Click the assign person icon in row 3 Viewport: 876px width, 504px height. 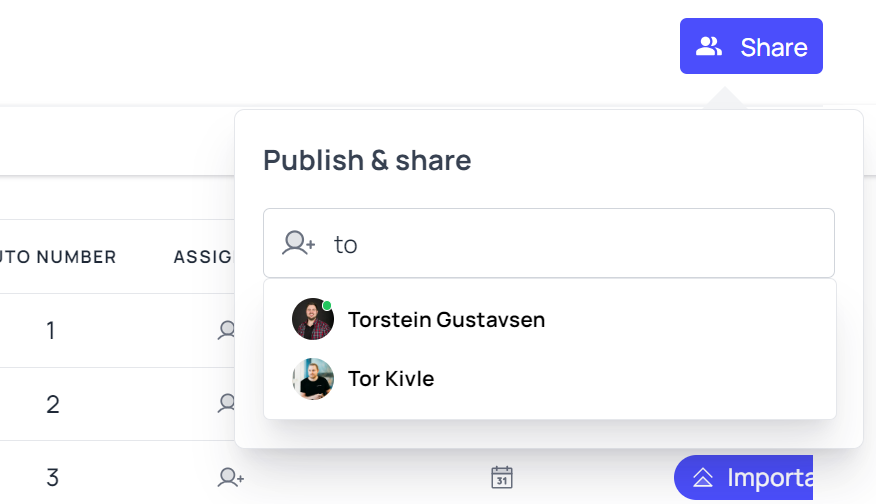click(x=230, y=478)
